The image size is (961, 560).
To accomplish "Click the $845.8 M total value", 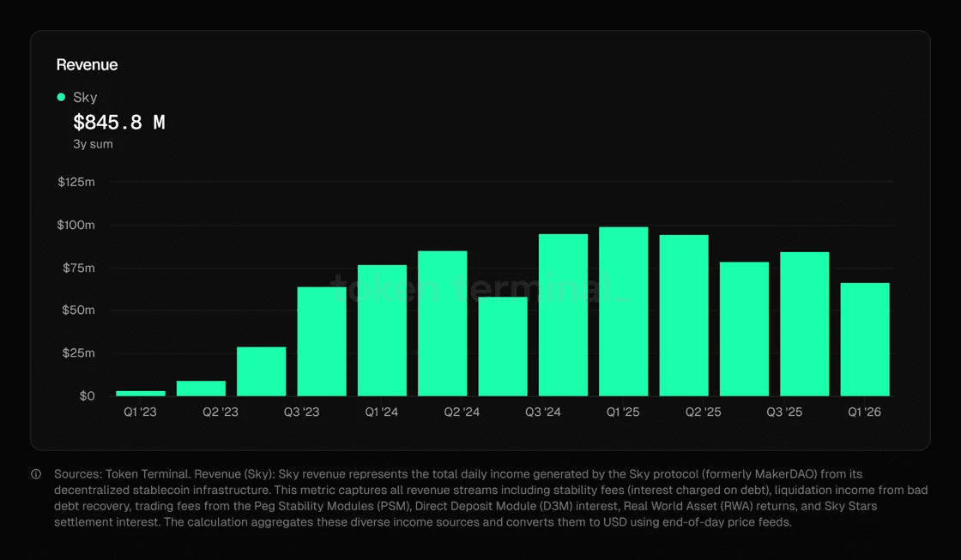I will [x=119, y=123].
